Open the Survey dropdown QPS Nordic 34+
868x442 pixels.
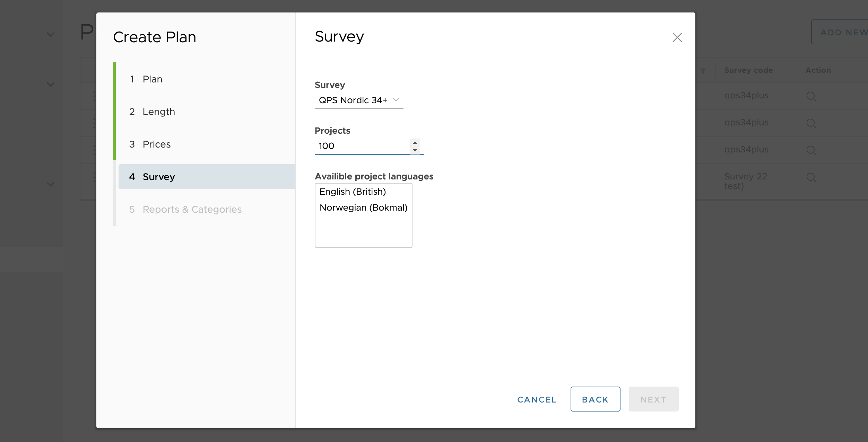[359, 100]
